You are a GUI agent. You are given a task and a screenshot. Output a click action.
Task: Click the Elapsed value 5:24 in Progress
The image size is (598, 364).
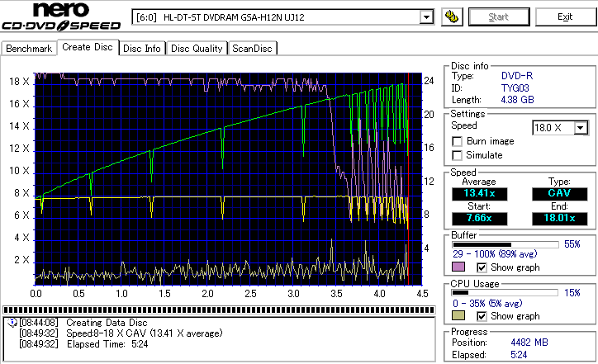(519, 355)
